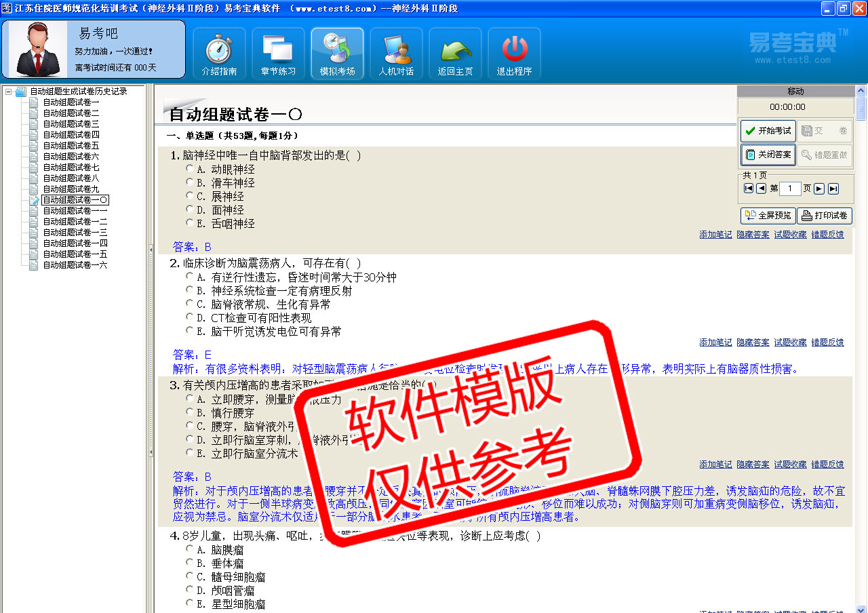Select option C 髓母细胞瘤 for question 4
Image resolution: width=868 pixels, height=613 pixels.
190,576
